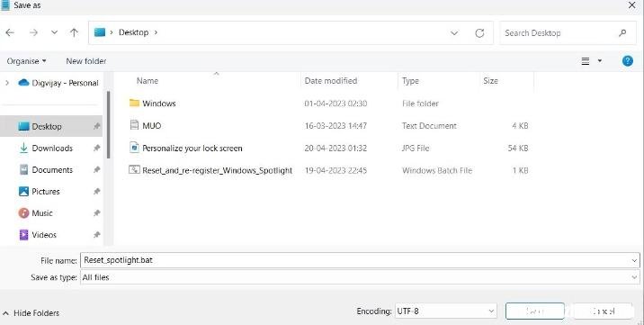Click the 54 KB size cell

pos(518,149)
